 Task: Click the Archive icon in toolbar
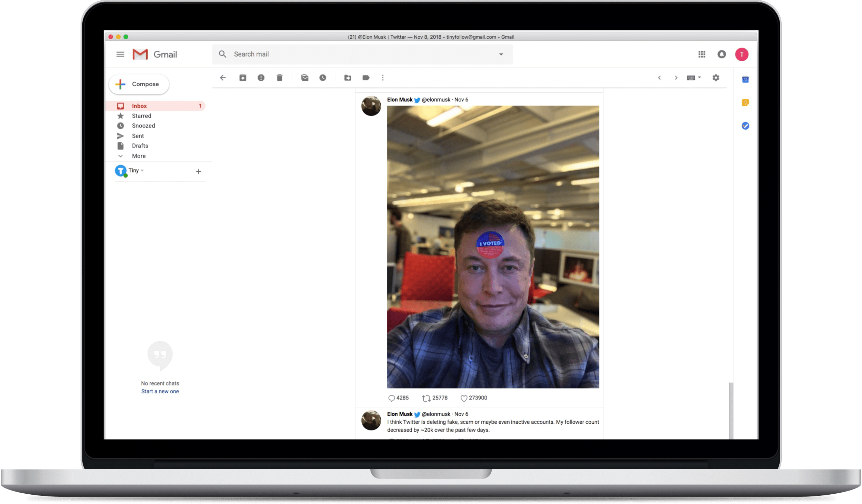pyautogui.click(x=243, y=78)
